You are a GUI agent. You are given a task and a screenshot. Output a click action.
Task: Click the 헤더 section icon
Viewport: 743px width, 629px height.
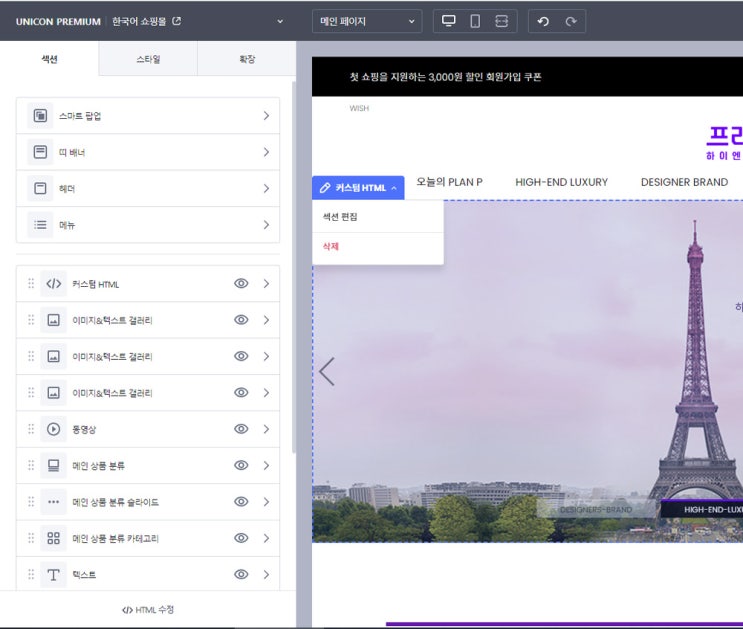(40, 189)
